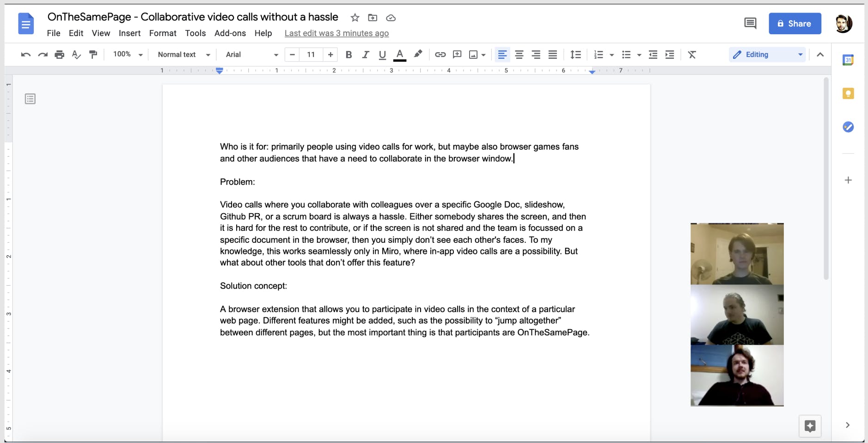This screenshot has height=443, width=868.
Task: Open Last edit was 3 minutes ago link
Action: click(x=336, y=33)
